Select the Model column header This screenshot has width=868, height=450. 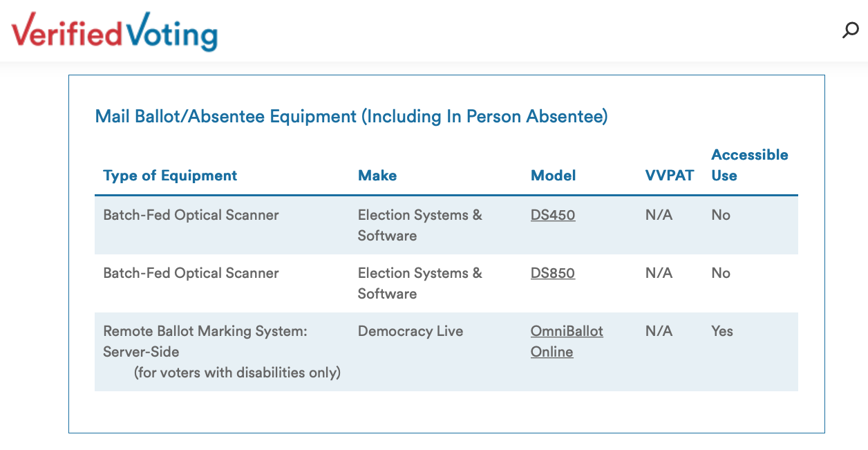point(553,176)
